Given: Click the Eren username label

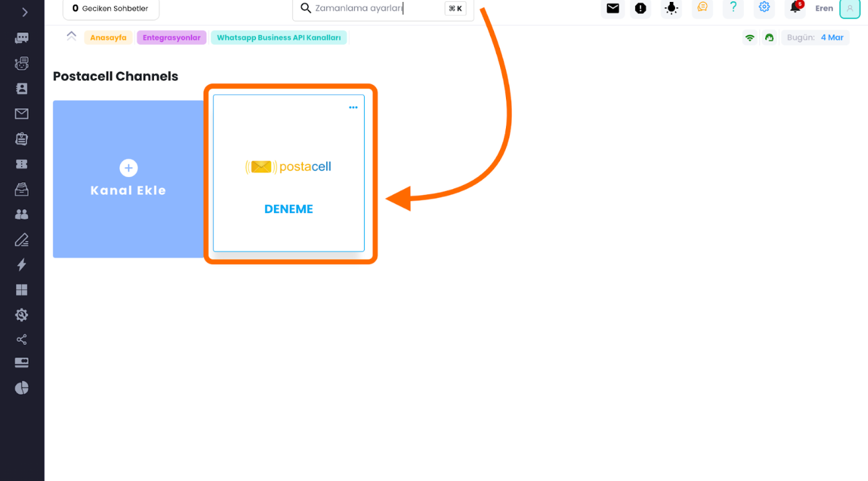Looking at the screenshot, I should pyautogui.click(x=824, y=9).
